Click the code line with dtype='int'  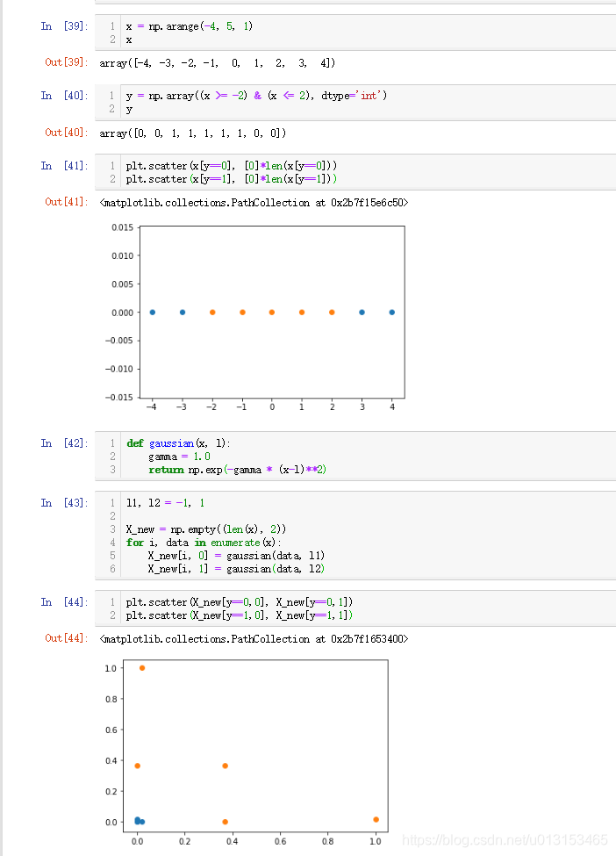point(256,96)
